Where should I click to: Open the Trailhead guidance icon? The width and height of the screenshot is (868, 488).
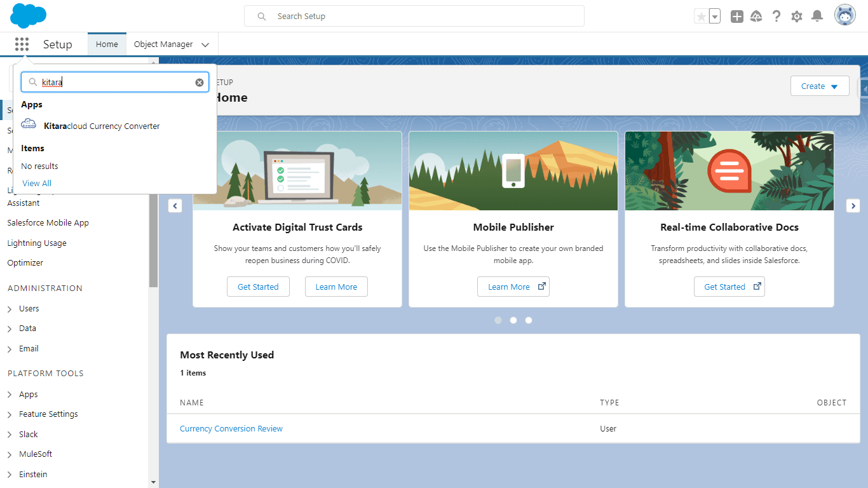pyautogui.click(x=756, y=17)
